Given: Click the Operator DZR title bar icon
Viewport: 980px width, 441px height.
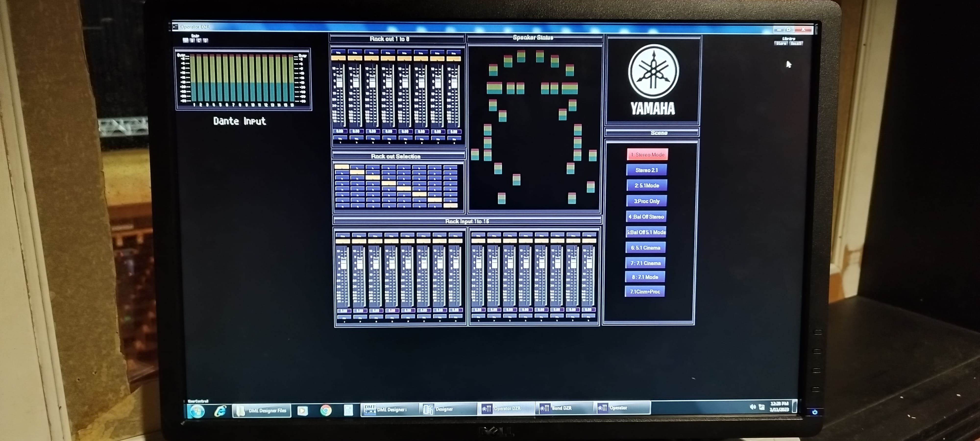Looking at the screenshot, I should coord(175,27).
